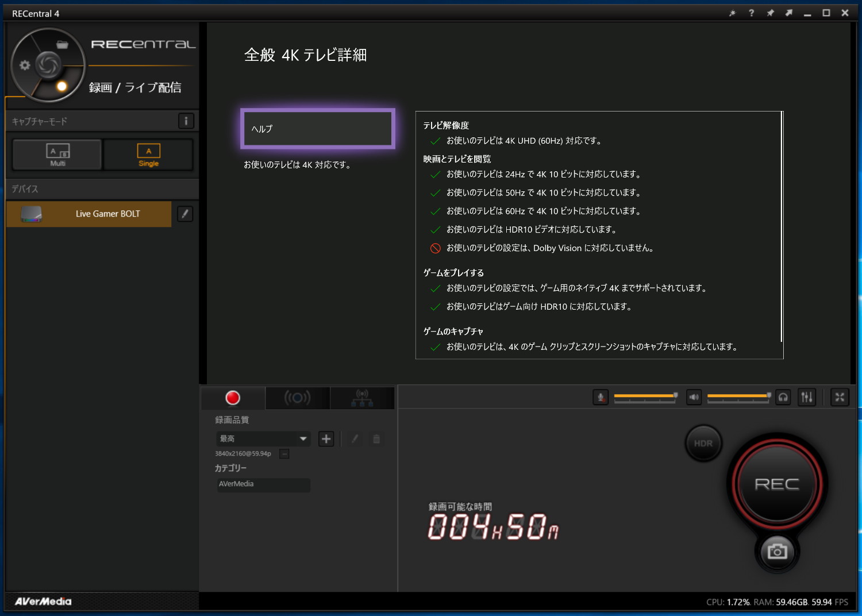The image size is (862, 616).
Task: Edit the recording quality profile
Action: (355, 439)
